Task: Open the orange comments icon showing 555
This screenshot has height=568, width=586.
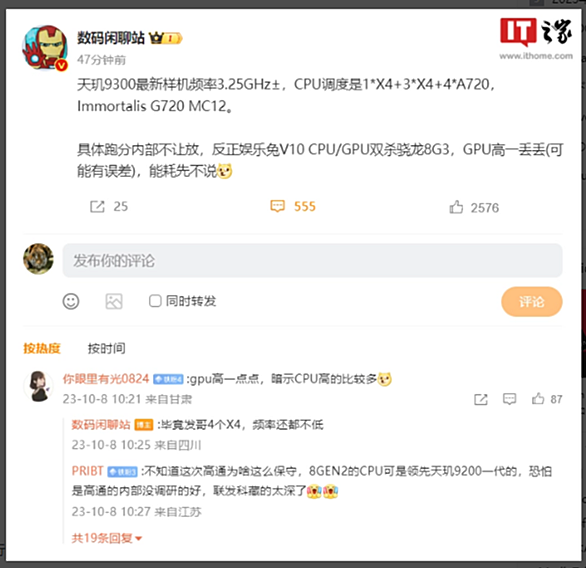Action: point(277,206)
